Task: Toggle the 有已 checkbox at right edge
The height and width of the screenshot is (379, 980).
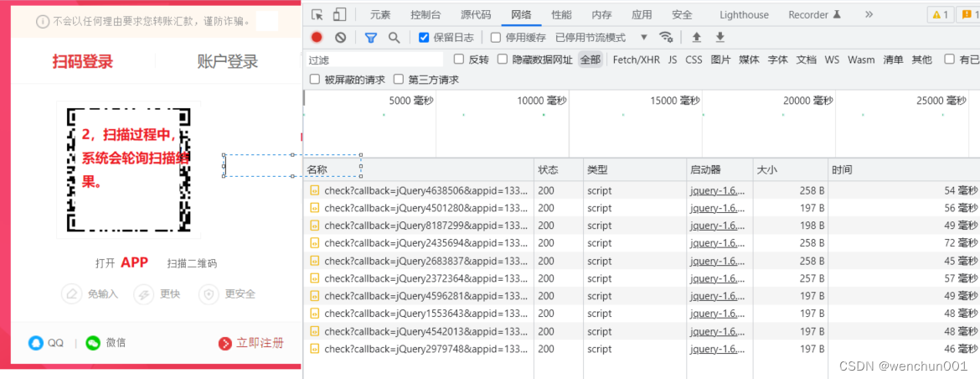Action: (x=949, y=60)
